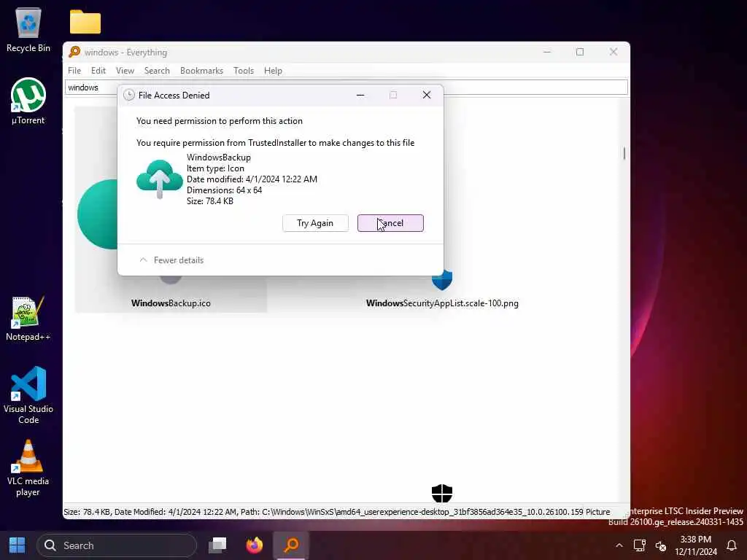Select the WindowsBackup.ico file name
Screen dimensions: 747x560
(x=171, y=303)
